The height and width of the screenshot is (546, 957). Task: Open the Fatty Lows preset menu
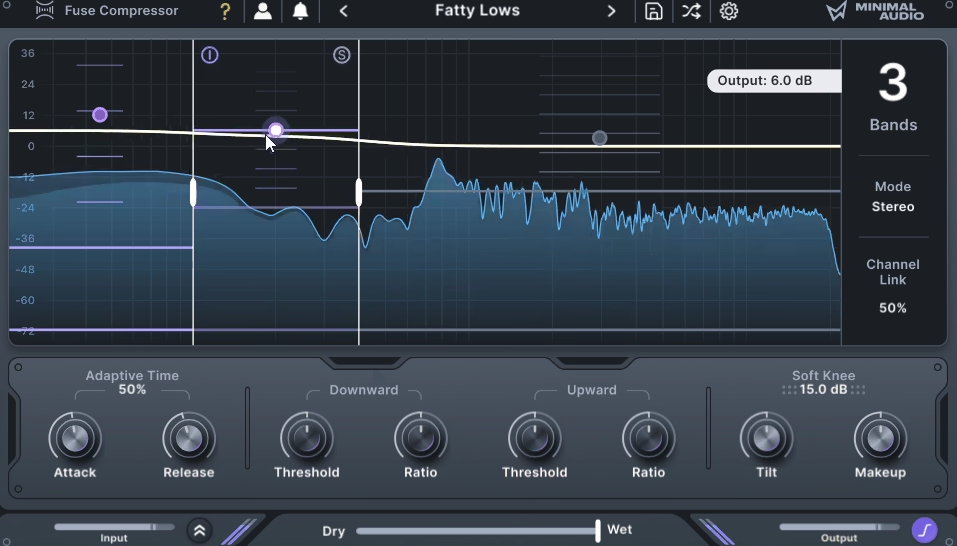[x=477, y=10]
